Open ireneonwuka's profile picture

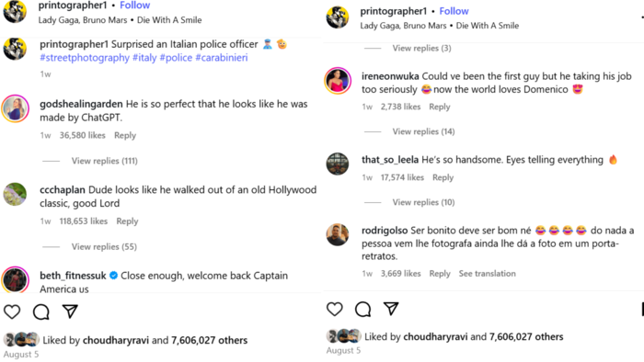338,80
